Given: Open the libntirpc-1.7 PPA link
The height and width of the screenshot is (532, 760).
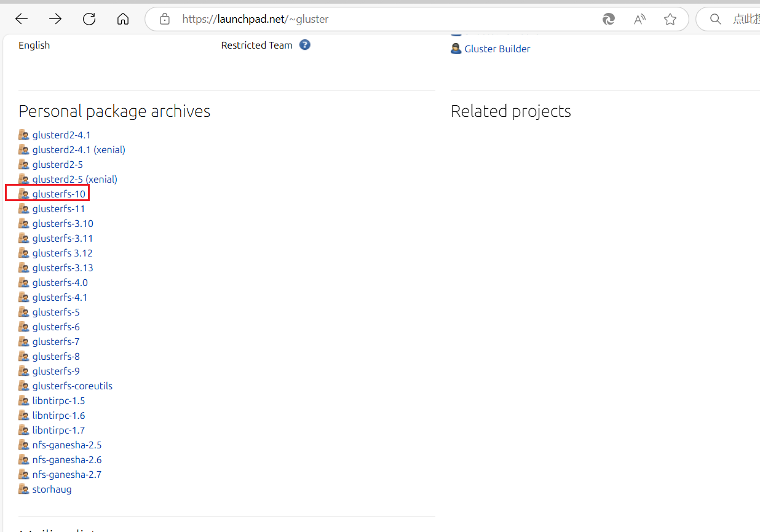Looking at the screenshot, I should coord(59,430).
